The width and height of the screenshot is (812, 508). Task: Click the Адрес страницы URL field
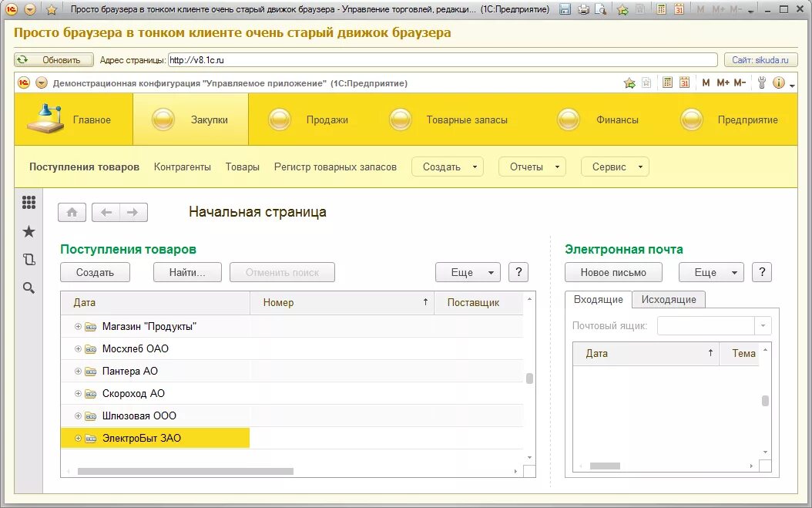pyautogui.click(x=443, y=60)
